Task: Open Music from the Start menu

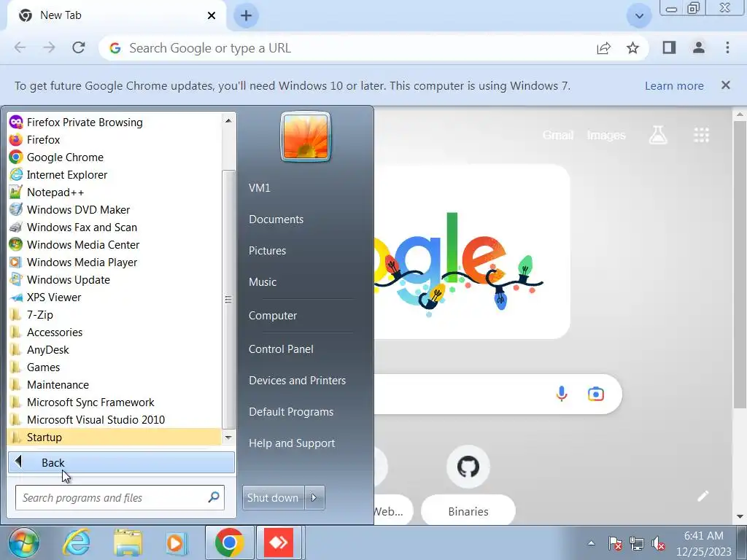Action: (x=263, y=282)
